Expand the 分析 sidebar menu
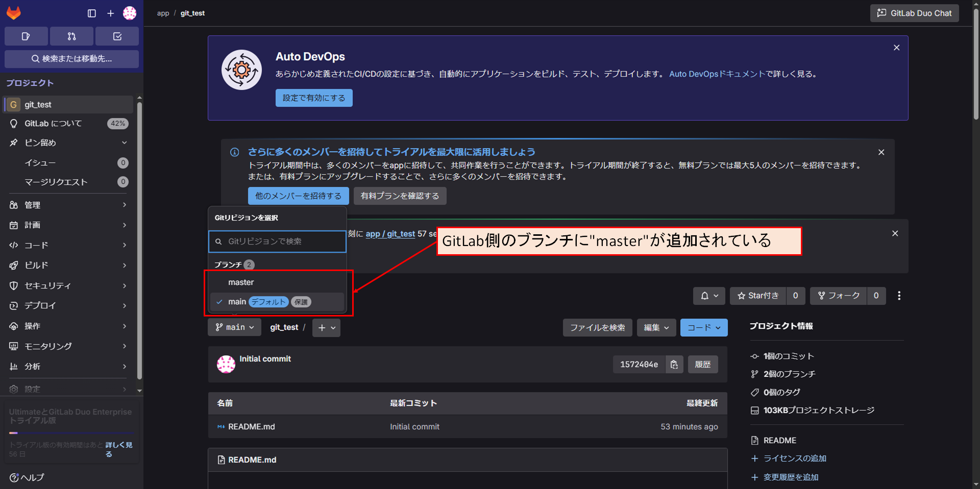This screenshot has width=980, height=489. coord(68,366)
